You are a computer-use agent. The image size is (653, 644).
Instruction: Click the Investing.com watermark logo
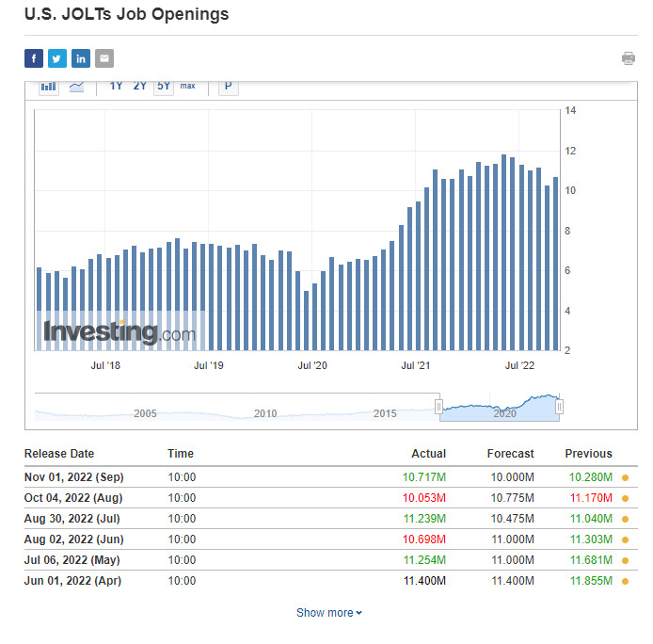(119, 332)
